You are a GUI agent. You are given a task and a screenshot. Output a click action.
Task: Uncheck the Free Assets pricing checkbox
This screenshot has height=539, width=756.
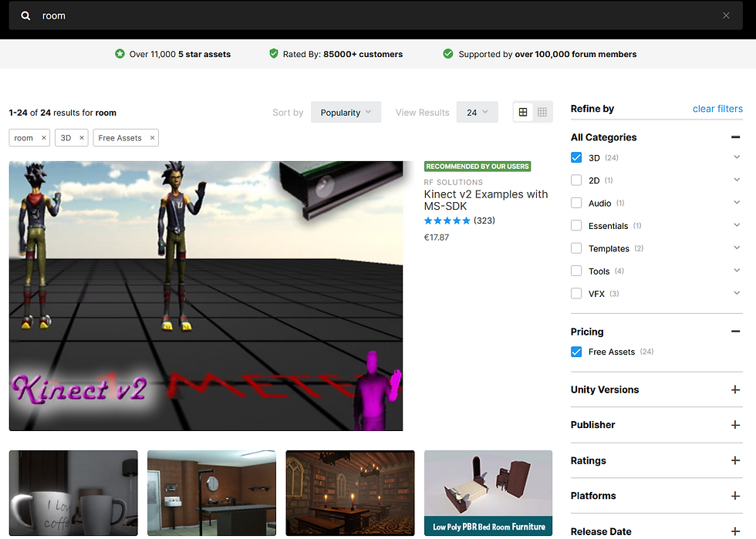point(576,352)
